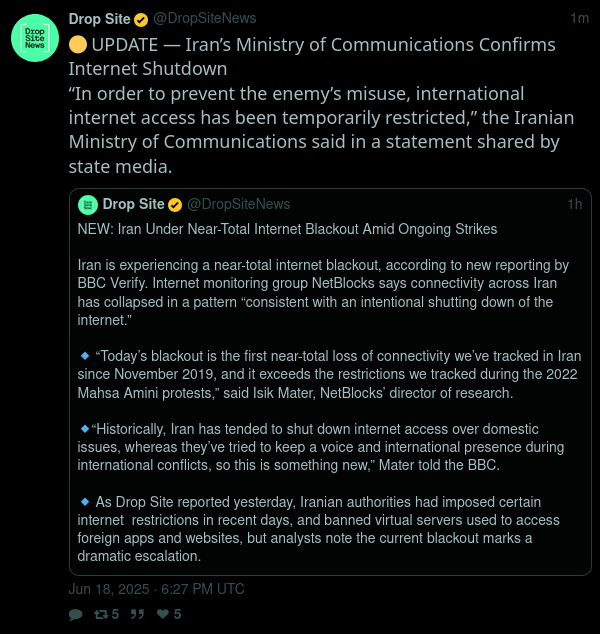
Task: Click the like count of 5
Action: [177, 615]
